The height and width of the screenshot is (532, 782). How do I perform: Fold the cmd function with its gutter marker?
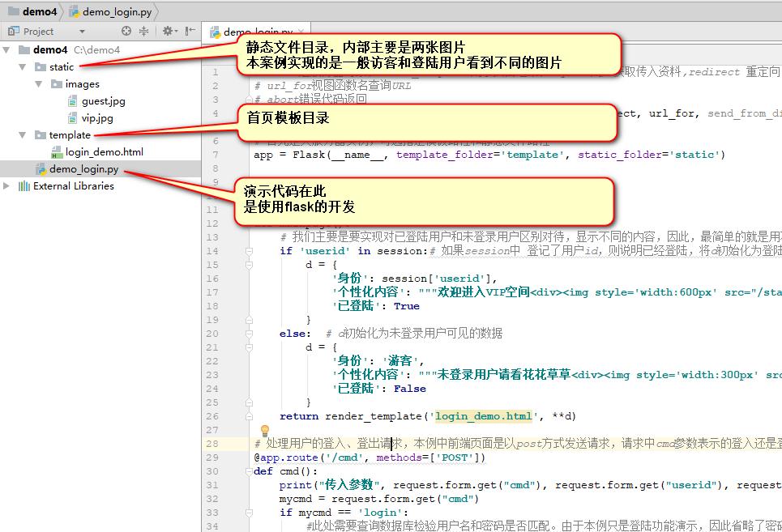point(250,471)
